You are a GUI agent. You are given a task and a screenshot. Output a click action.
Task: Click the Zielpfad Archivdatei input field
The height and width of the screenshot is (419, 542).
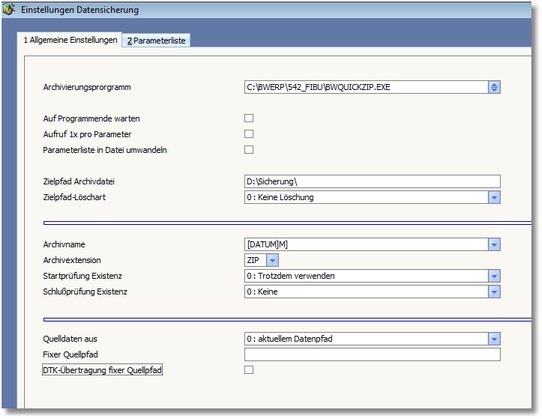point(372,181)
